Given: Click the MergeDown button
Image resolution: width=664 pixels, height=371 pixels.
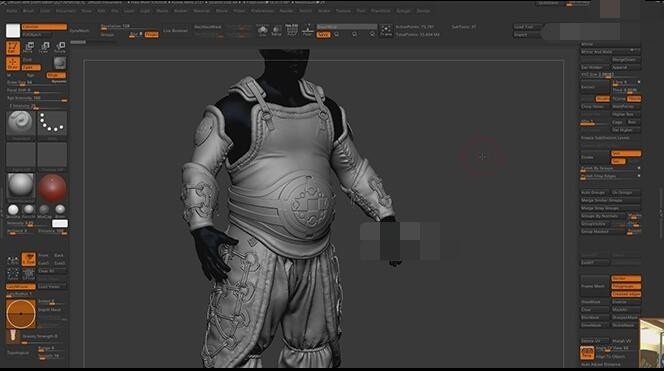Looking at the screenshot, I should [625, 60].
